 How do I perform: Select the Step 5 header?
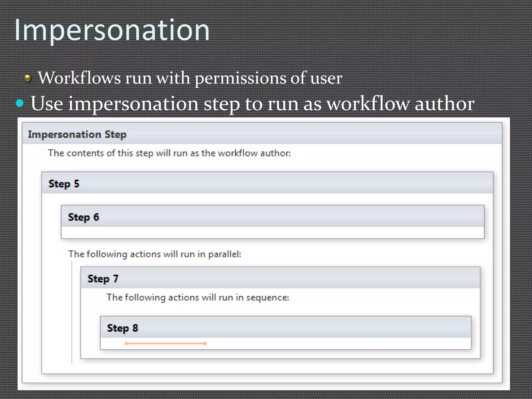click(267, 183)
